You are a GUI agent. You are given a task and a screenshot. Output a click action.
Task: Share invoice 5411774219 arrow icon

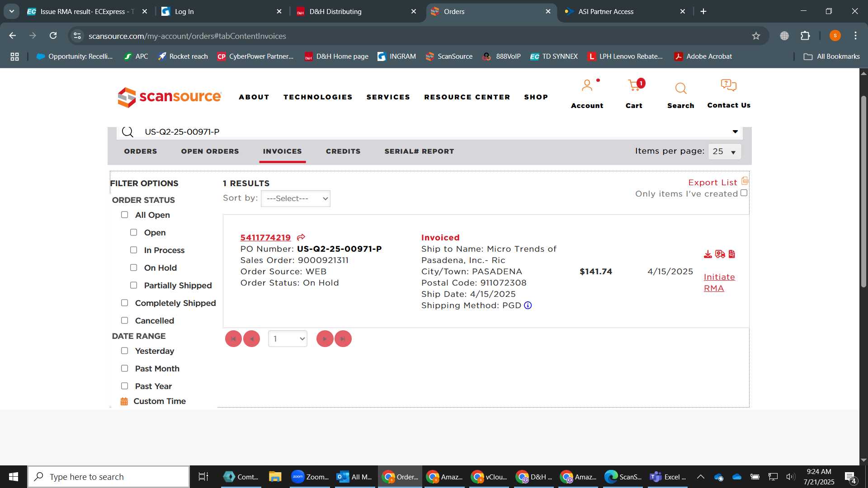coord(301,237)
